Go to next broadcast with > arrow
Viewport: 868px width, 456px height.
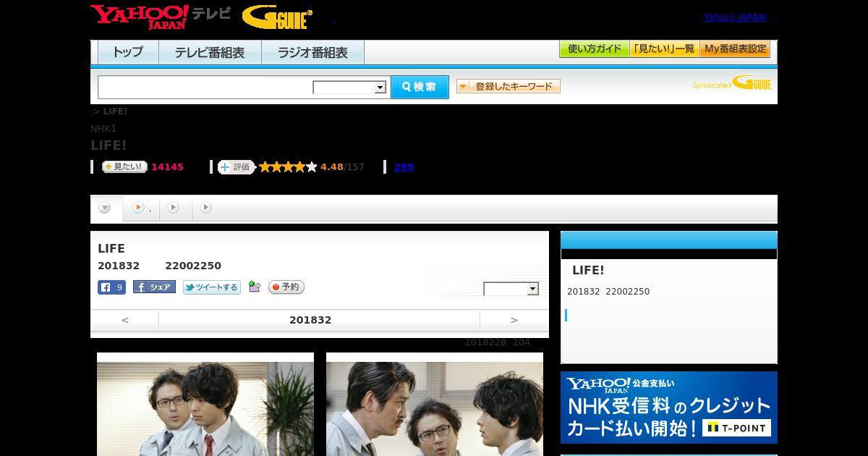pos(514,320)
